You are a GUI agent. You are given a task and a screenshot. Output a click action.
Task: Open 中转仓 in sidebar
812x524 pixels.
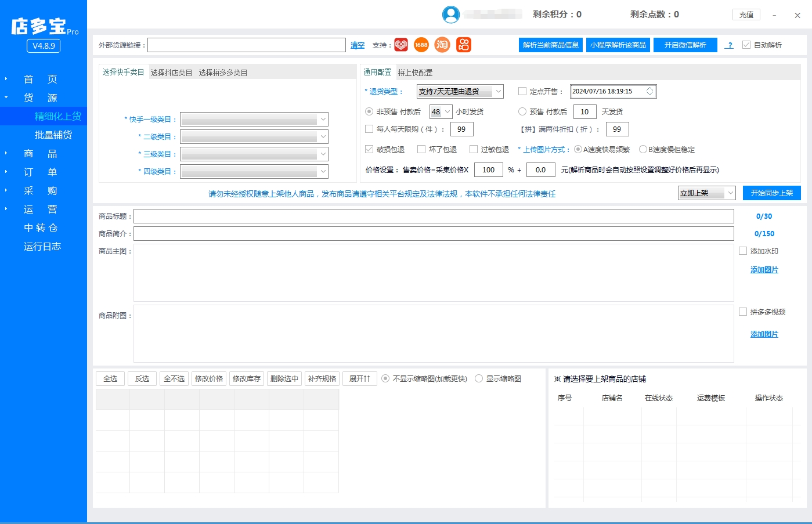(x=41, y=227)
